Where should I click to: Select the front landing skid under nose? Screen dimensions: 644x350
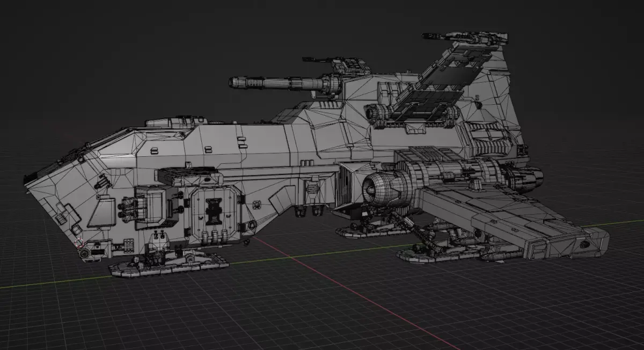coord(169,264)
